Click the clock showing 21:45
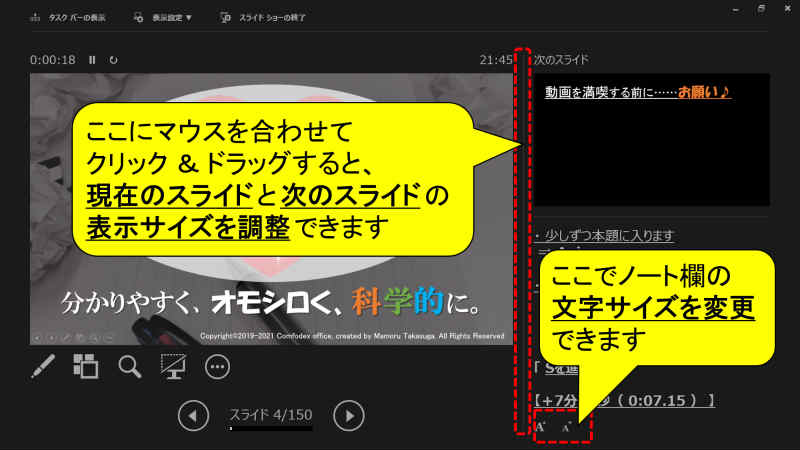 tap(495, 60)
